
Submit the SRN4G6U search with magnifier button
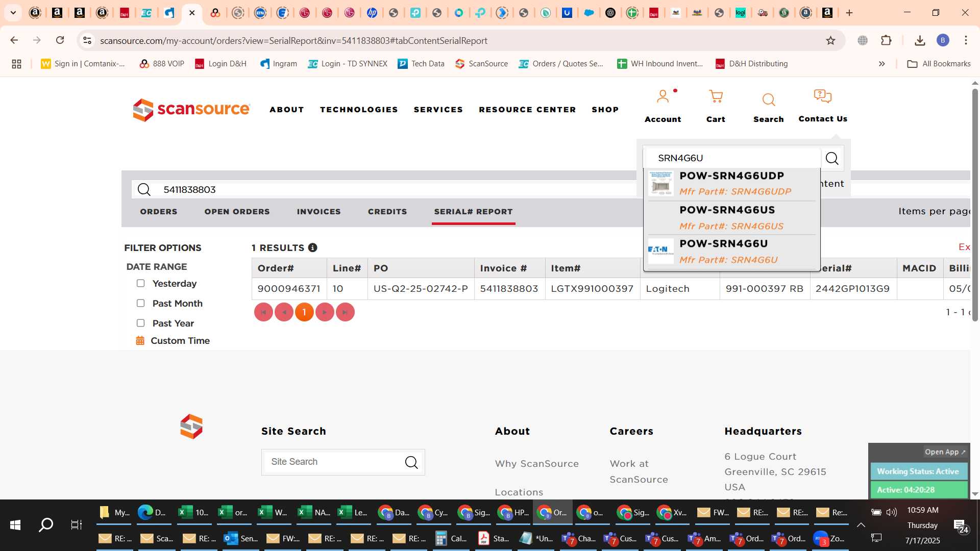click(832, 158)
